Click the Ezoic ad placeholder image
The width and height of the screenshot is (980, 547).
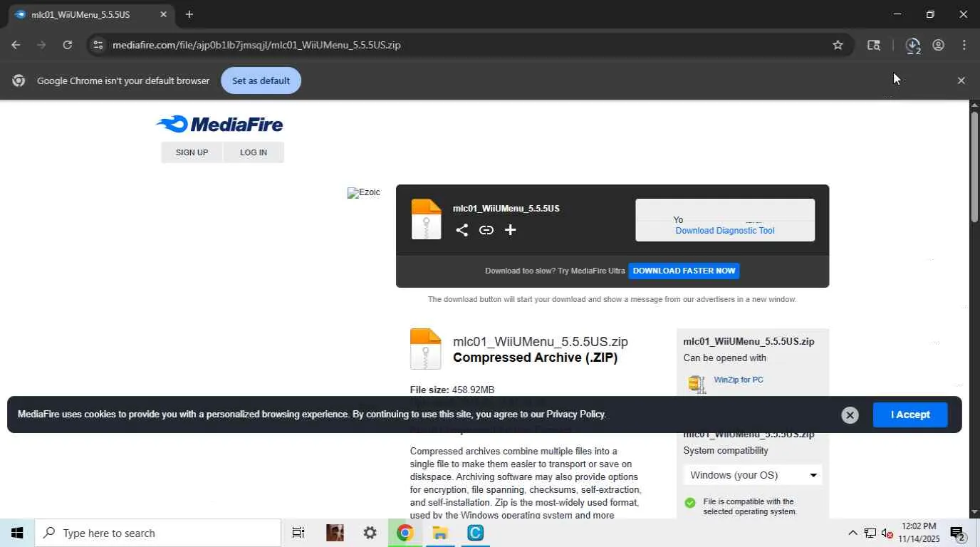pos(363,192)
